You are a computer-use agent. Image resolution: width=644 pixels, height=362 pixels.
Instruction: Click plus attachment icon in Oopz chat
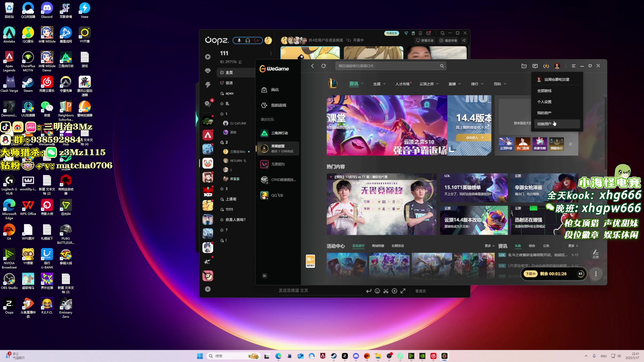coord(394,291)
